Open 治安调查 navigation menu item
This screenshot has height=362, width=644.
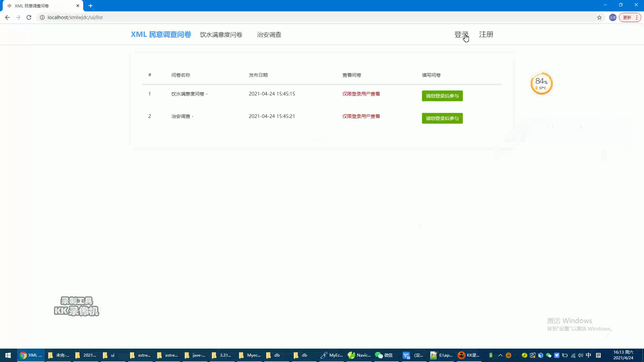tap(269, 35)
